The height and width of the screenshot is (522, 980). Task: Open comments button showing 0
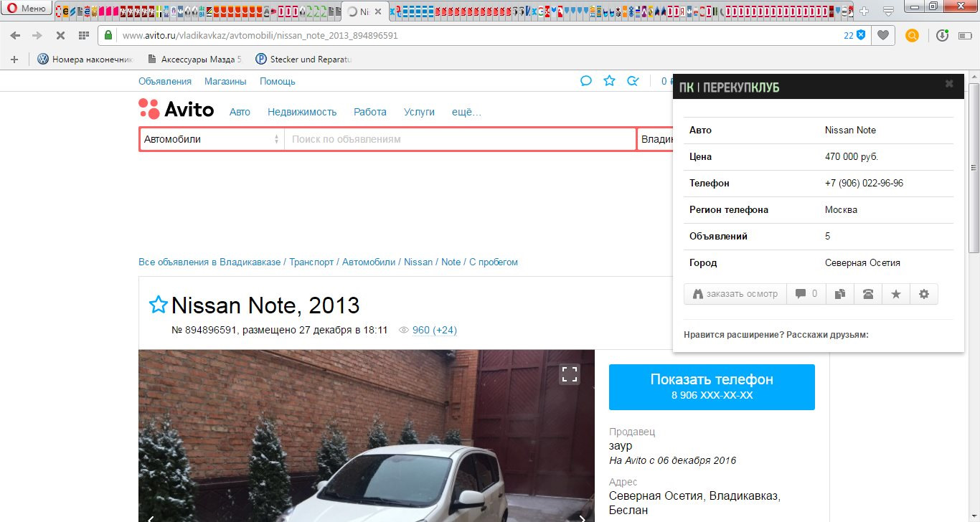point(806,294)
